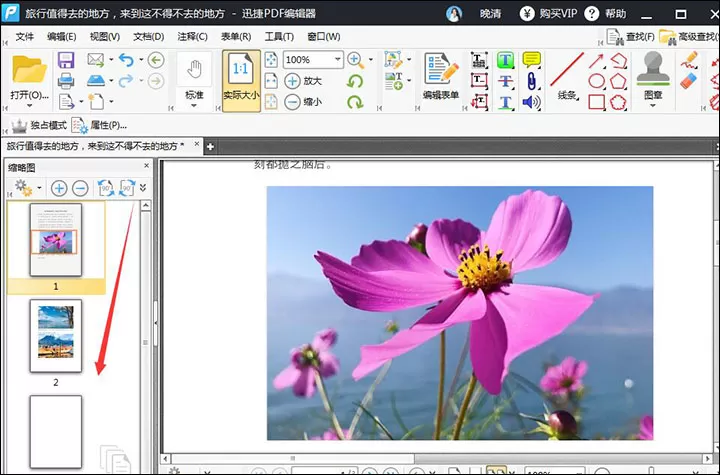Image resolution: width=720 pixels, height=475 pixels.
Task: Click the 放大 zoom in button
Action: 303,81
